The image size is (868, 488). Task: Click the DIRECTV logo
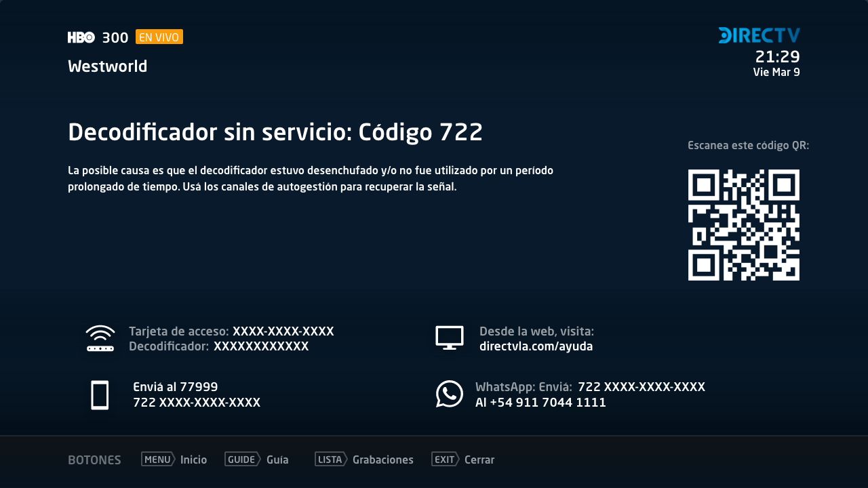[x=759, y=35]
